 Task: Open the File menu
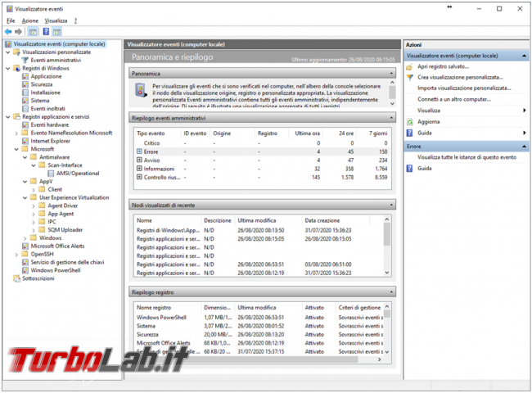pyautogui.click(x=11, y=20)
